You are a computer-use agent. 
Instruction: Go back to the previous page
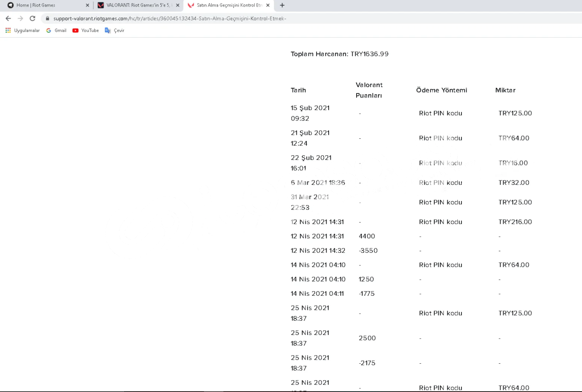click(x=8, y=18)
